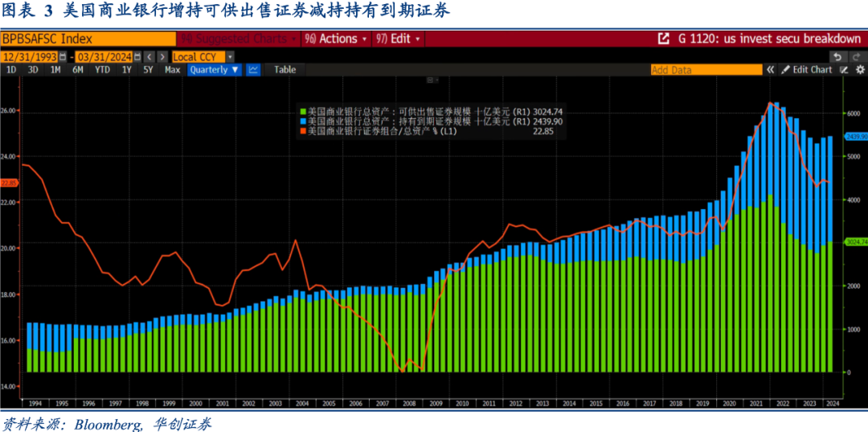Click the 1994 label on the time axis
The width and height of the screenshot is (868, 432).
pos(35,404)
